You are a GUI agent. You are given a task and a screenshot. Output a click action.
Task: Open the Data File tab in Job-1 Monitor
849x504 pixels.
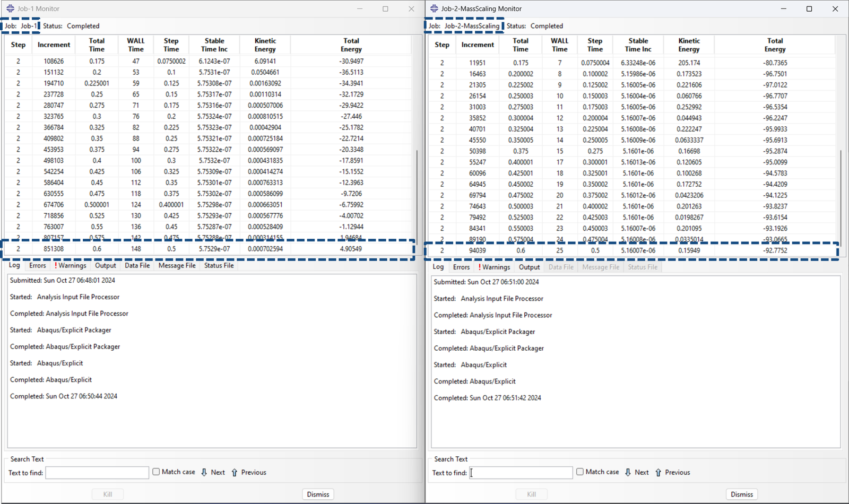[x=137, y=265]
